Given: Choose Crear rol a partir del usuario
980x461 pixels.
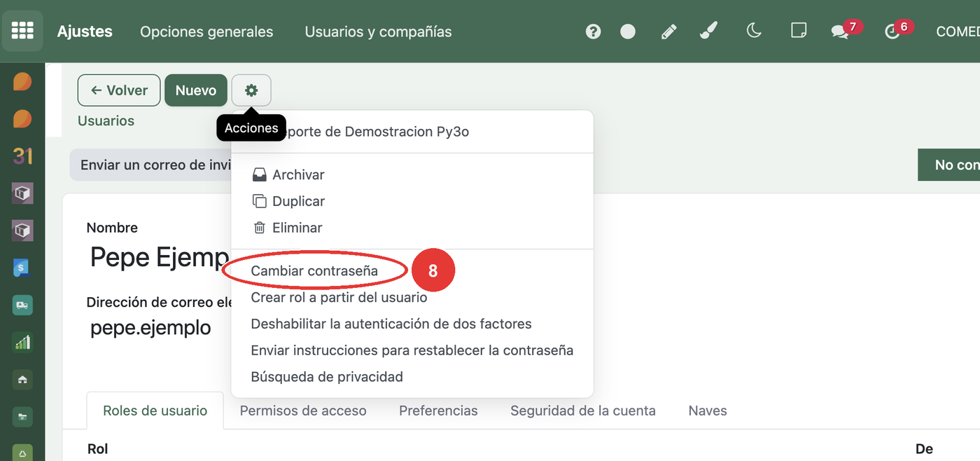Looking at the screenshot, I should coord(339,297).
